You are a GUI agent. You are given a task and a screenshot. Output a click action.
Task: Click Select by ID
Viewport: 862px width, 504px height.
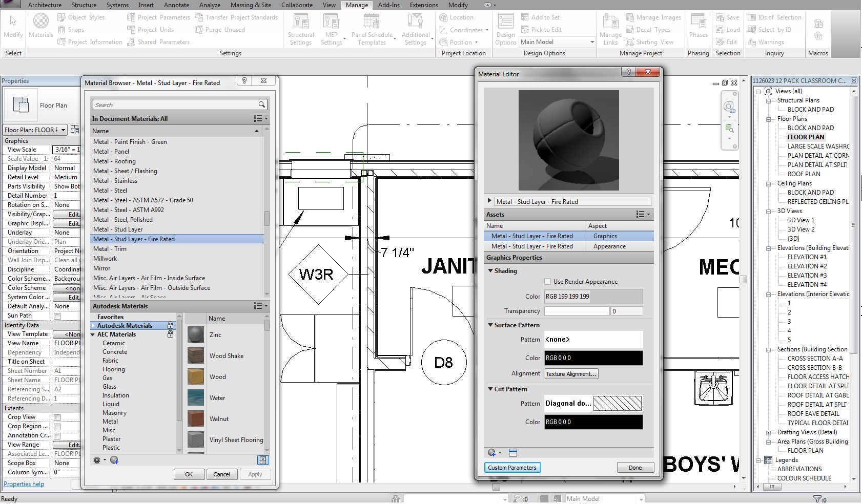[769, 30]
